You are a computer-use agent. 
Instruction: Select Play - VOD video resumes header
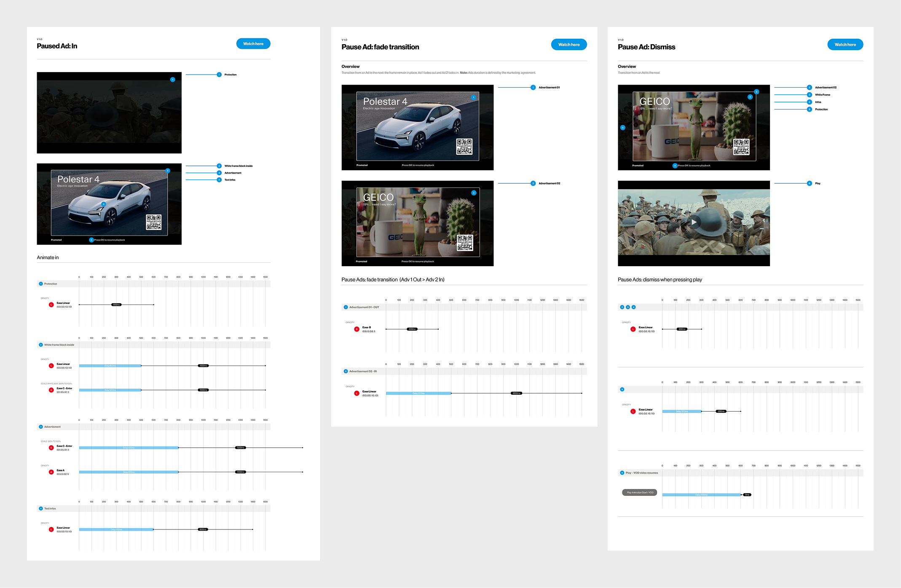pos(740,473)
